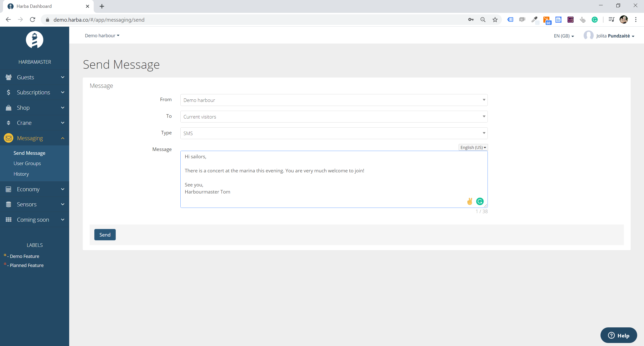Open the English (US) message language selector
Screen dimensions: 644x346
point(473,147)
